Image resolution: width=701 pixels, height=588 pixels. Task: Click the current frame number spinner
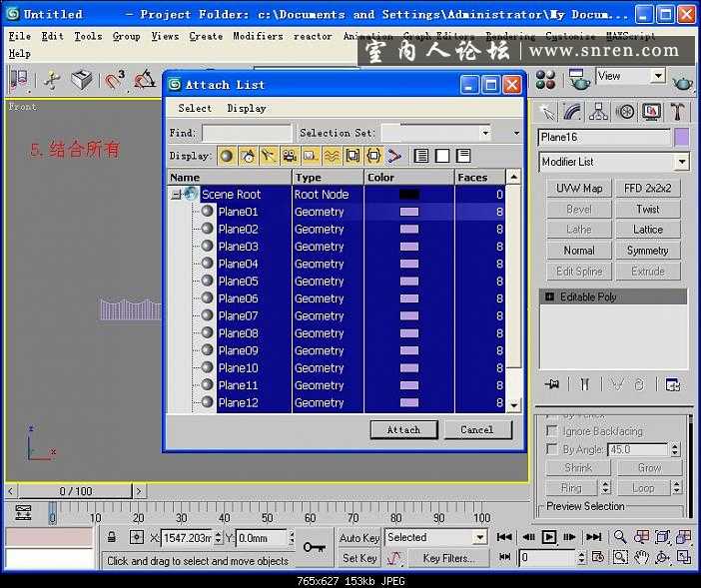[x=581, y=557]
